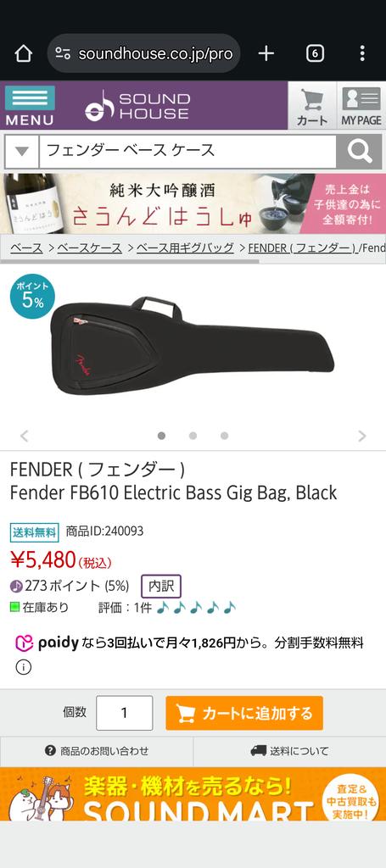The height and width of the screenshot is (868, 386).
Task: Focus the search field with フェンダー ベース ケース
Action: click(187, 151)
